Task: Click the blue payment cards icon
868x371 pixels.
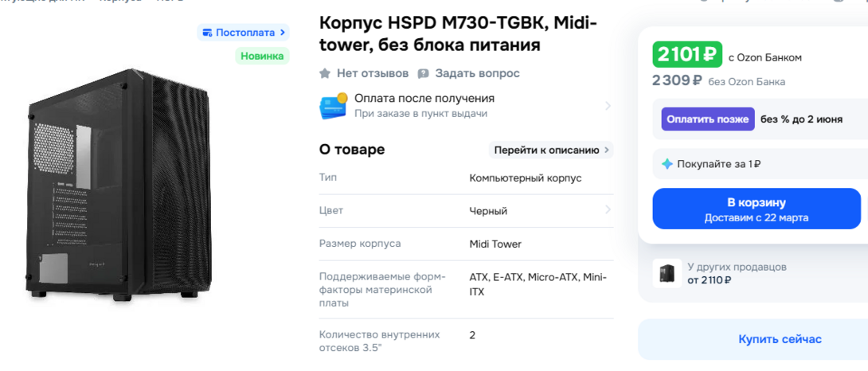Action: [x=333, y=105]
